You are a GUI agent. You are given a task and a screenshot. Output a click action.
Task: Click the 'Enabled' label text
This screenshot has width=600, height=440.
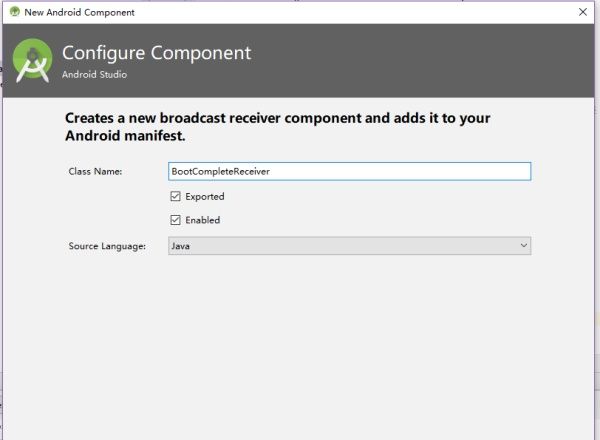202,220
